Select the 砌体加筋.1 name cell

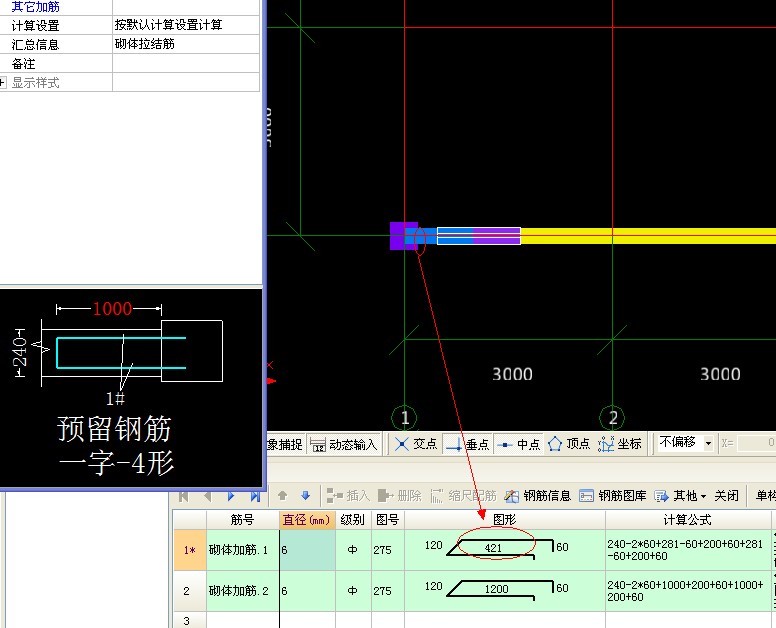[242, 550]
